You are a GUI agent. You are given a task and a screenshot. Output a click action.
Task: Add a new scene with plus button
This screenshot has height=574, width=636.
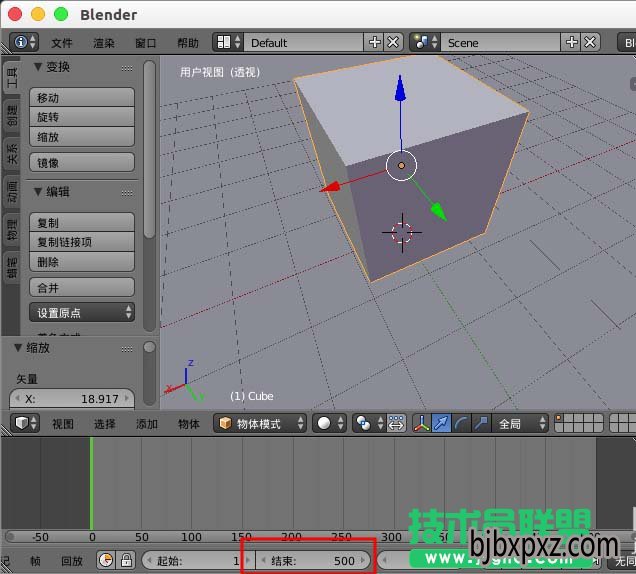pos(571,42)
